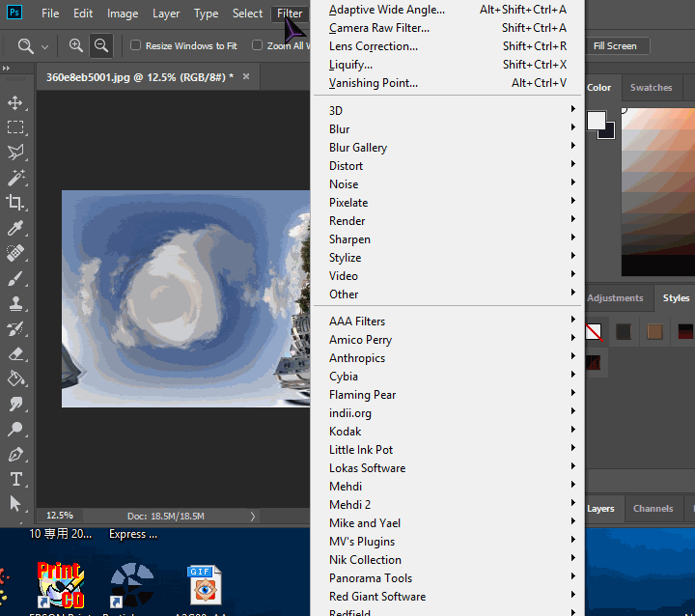
Task: Select the Pen tool
Action: tap(15, 455)
